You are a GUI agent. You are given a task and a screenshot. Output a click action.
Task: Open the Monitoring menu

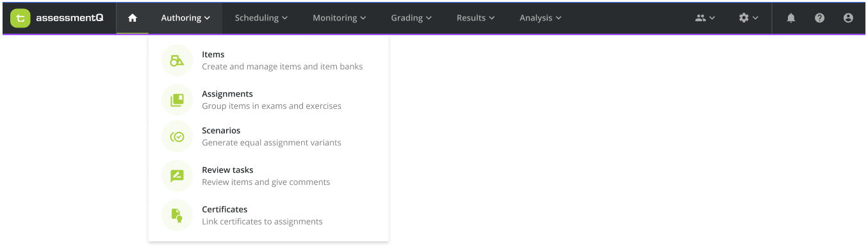tap(340, 18)
